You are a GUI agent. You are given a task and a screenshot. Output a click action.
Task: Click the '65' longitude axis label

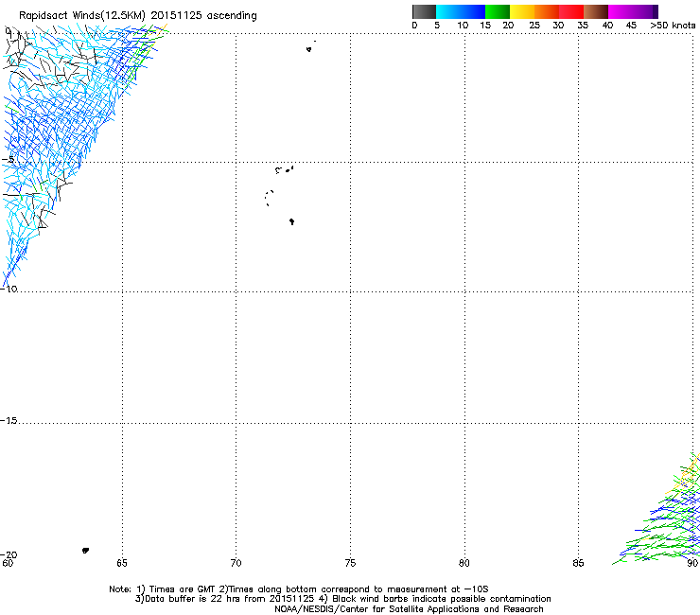pos(122,563)
